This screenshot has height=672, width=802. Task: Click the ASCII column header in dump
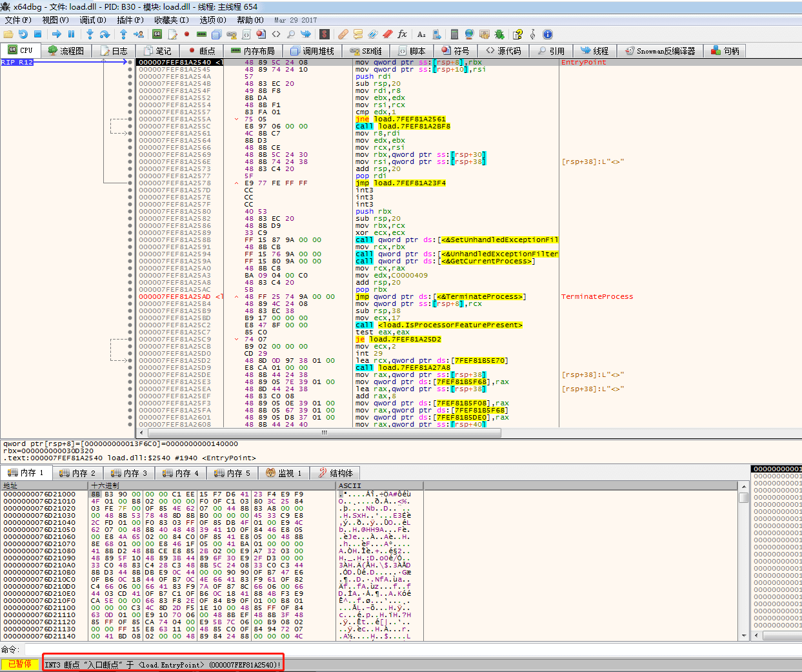point(379,485)
